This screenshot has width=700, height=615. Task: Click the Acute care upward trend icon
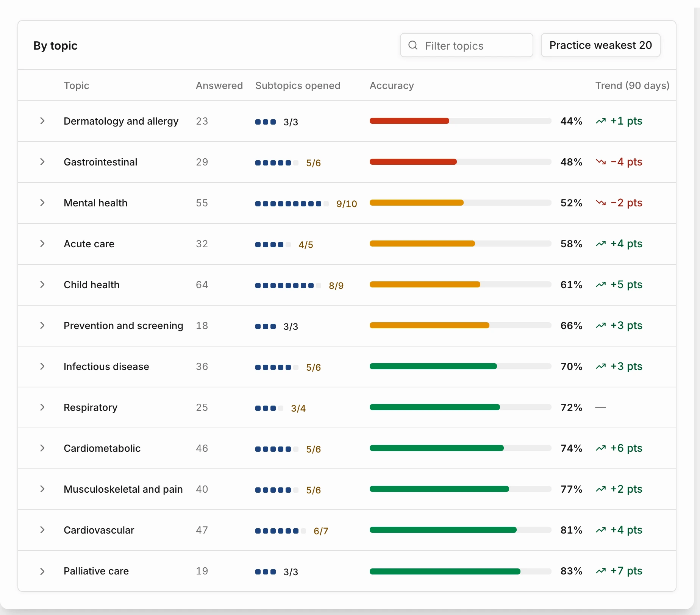tap(601, 244)
